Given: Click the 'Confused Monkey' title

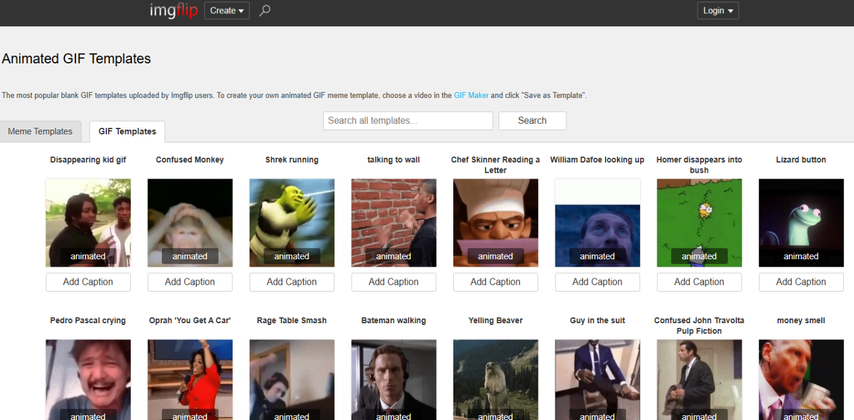Looking at the screenshot, I should (x=190, y=160).
